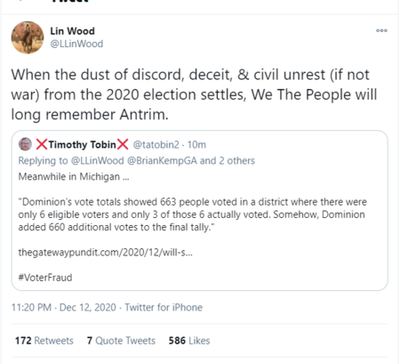View the 172 Retweets list
The image size is (400, 364).
click(44, 340)
